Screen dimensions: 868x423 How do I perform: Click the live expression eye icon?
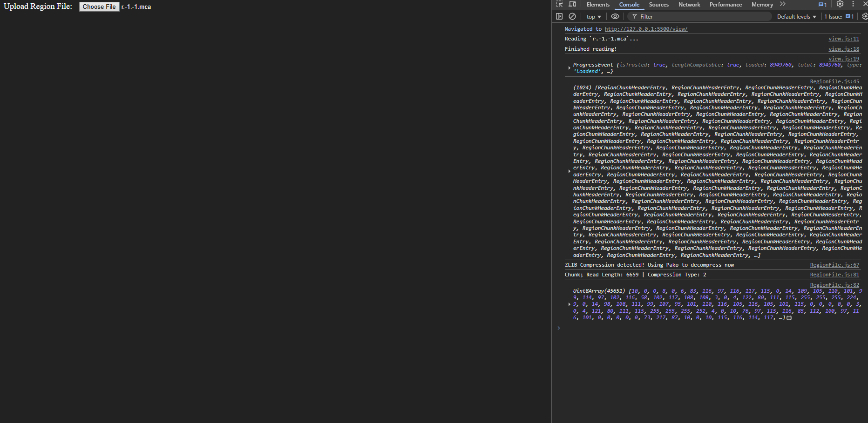click(615, 16)
